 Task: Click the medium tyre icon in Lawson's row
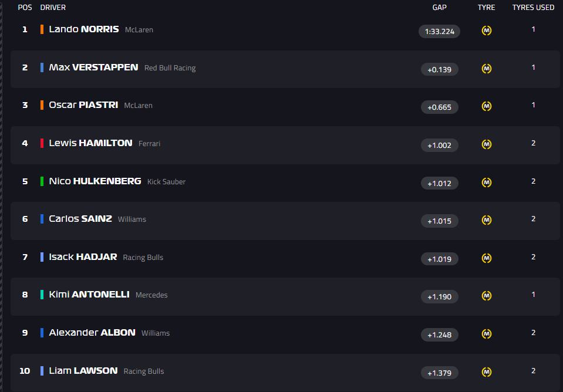pyautogui.click(x=486, y=372)
